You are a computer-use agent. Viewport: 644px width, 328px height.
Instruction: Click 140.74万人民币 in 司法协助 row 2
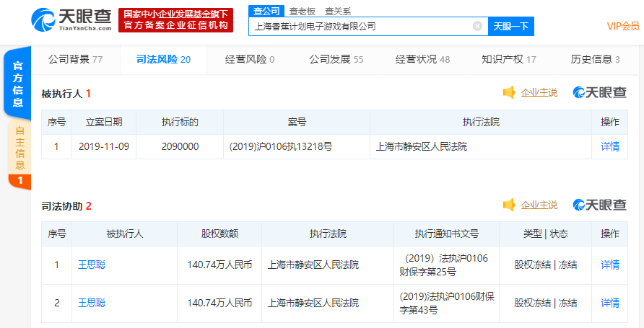219,303
